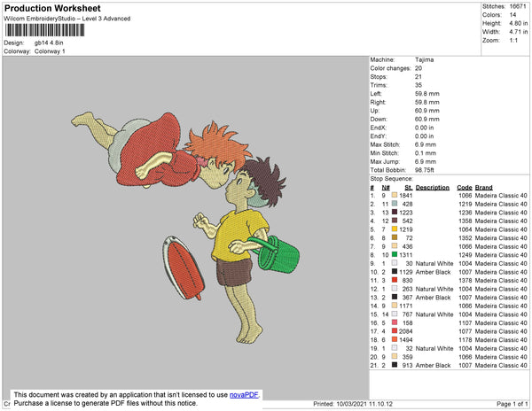Viewport: 532px width, 411px height.
Task: Click "Madeira Classic 40" brand in row 4
Action: [501, 221]
